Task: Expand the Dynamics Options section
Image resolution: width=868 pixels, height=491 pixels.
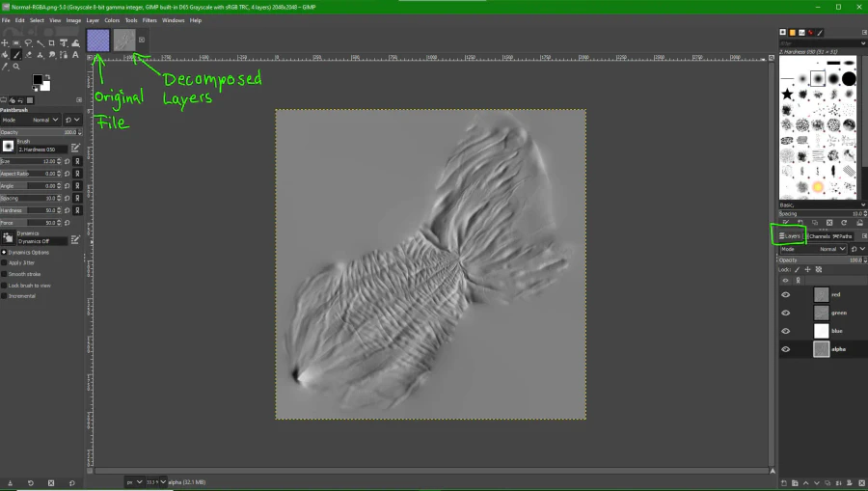Action: 5,252
